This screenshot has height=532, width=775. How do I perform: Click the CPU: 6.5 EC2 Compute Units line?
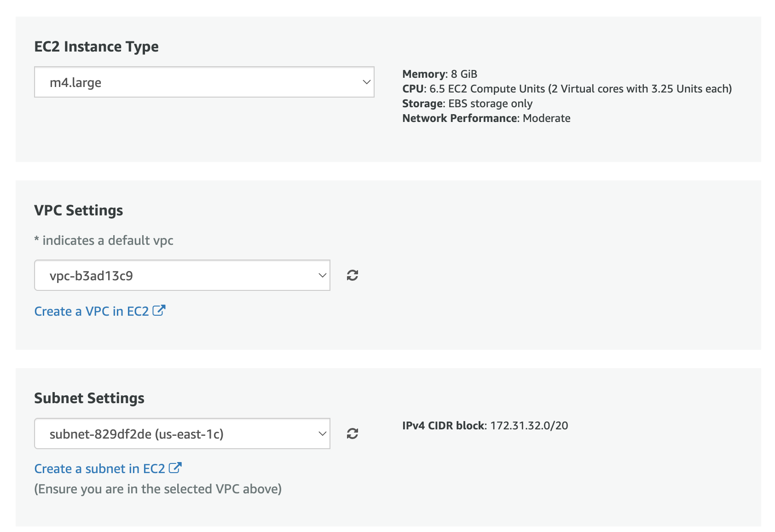tap(567, 89)
